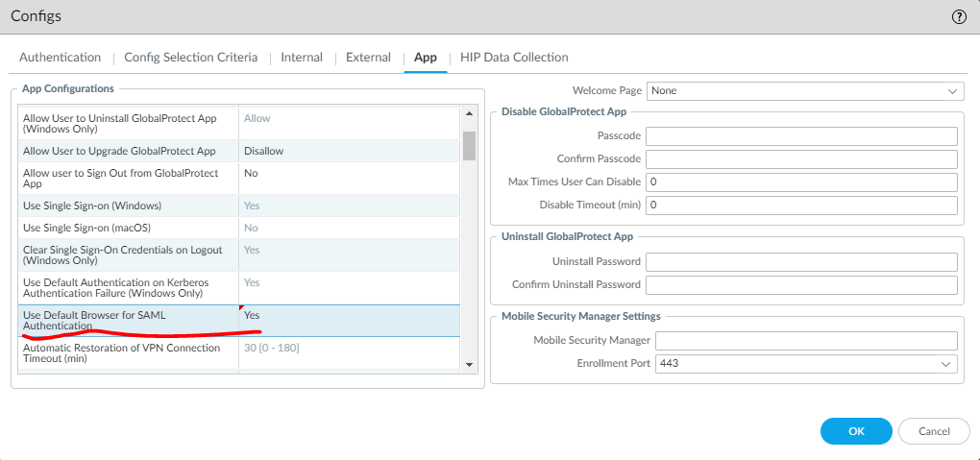Click the Confirm Passcode field

[x=801, y=159]
